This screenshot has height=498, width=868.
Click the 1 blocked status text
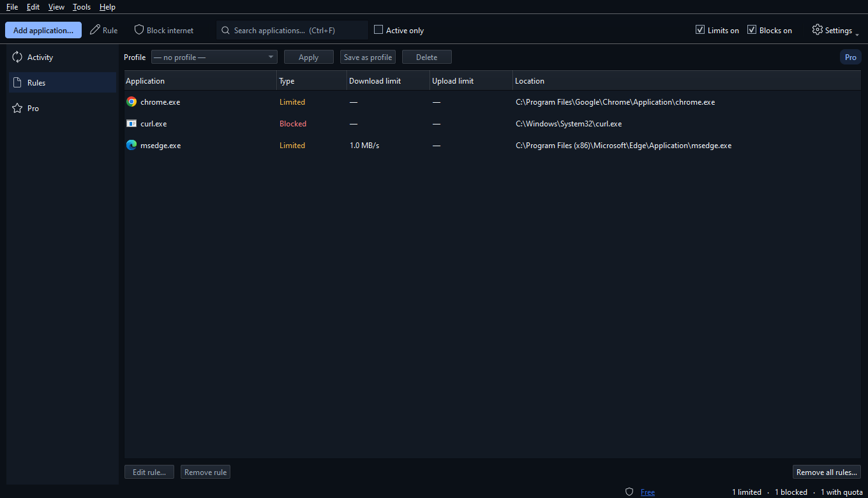click(791, 492)
